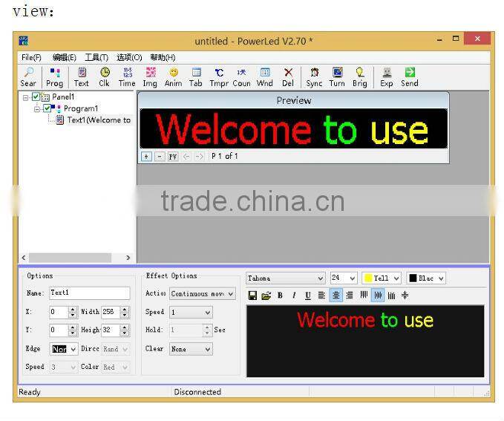Toggle the Panel1 checkbox in tree
Screen dimensions: 504x421
point(37,97)
